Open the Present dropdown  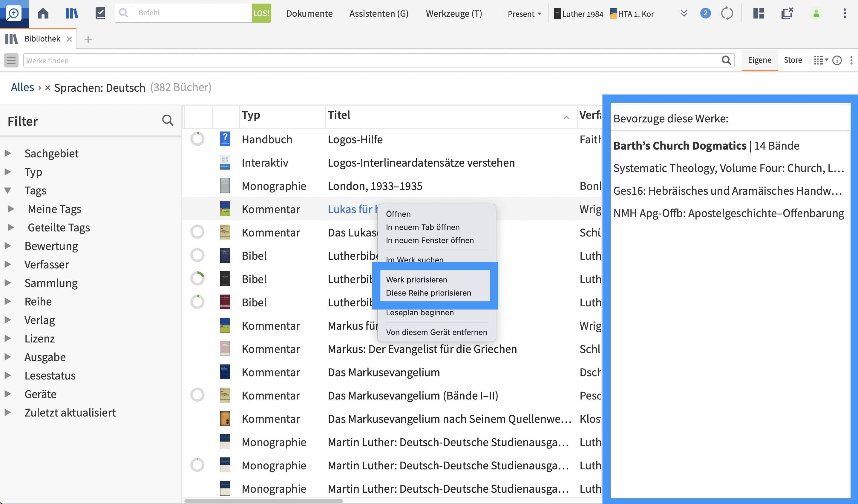click(x=524, y=14)
